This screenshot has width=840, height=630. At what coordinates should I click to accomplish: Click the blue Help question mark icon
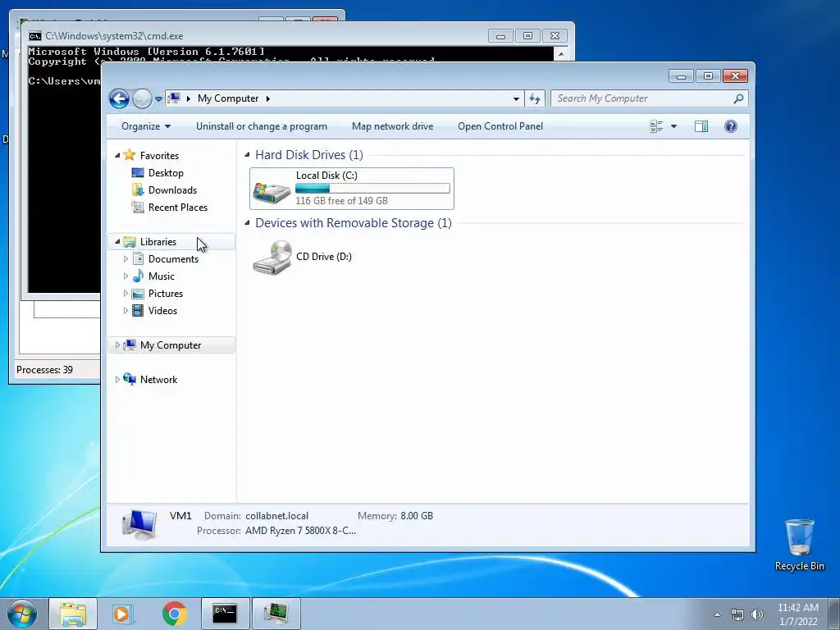731,126
